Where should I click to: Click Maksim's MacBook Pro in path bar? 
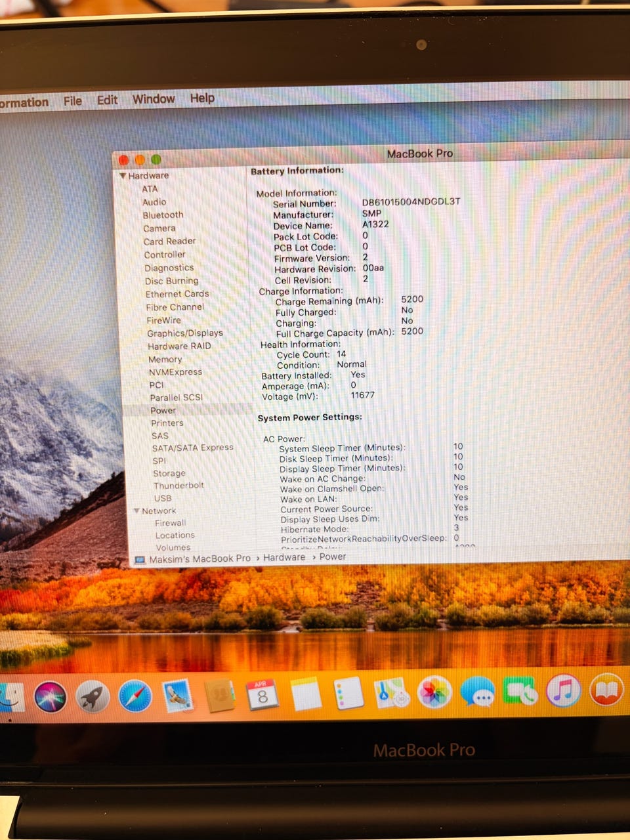click(199, 558)
